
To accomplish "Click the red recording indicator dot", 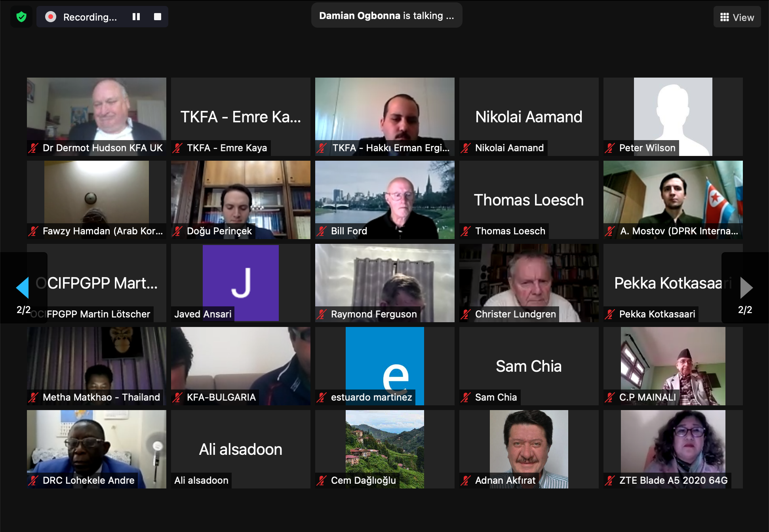I will [x=51, y=17].
